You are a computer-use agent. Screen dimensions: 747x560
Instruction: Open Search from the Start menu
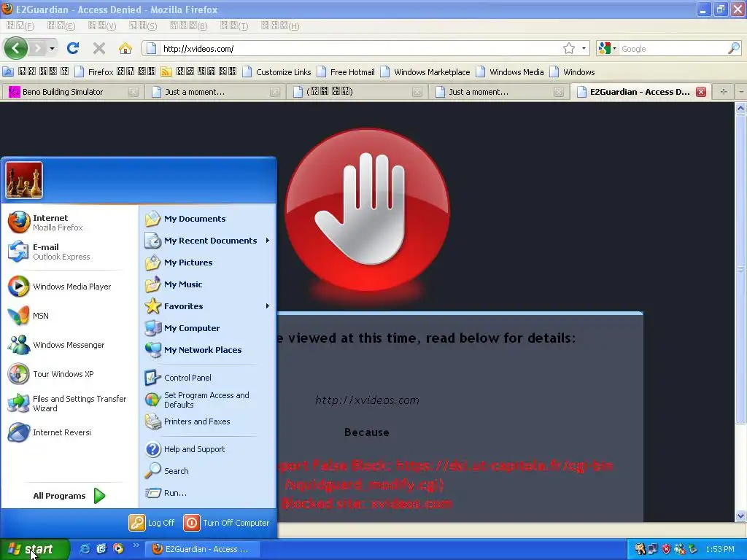click(x=208, y=471)
